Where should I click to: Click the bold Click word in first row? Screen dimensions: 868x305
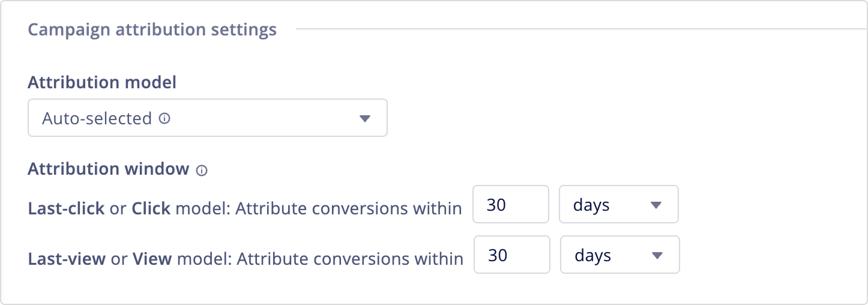(151, 208)
